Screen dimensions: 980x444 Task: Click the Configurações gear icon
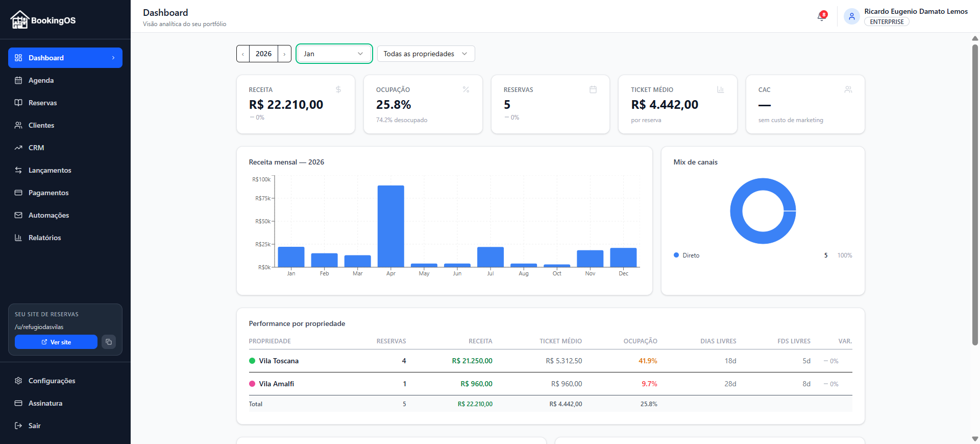[18, 381]
